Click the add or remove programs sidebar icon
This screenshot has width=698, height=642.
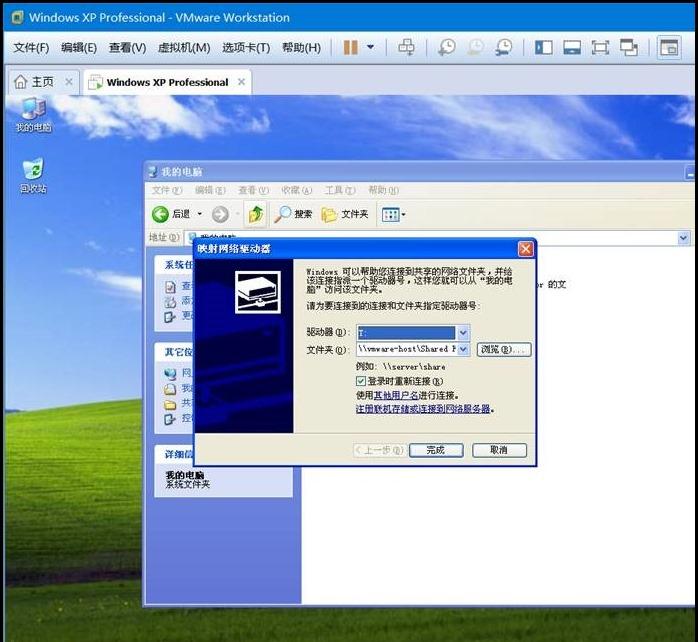point(170,302)
